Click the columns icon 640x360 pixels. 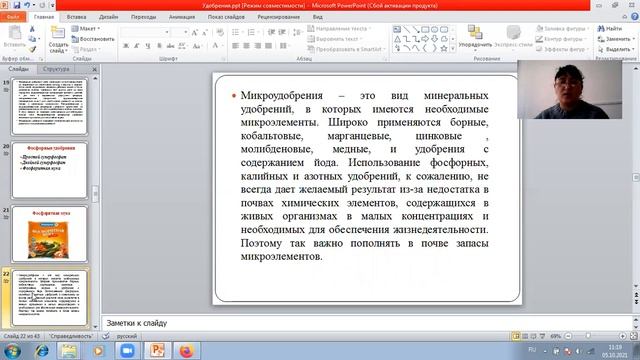(284, 46)
